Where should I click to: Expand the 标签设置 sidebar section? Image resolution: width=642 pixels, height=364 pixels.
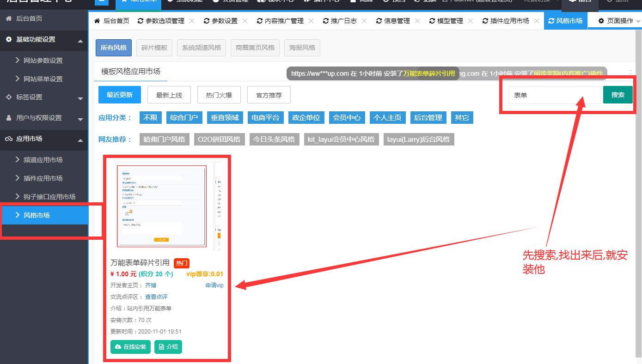(x=80, y=98)
